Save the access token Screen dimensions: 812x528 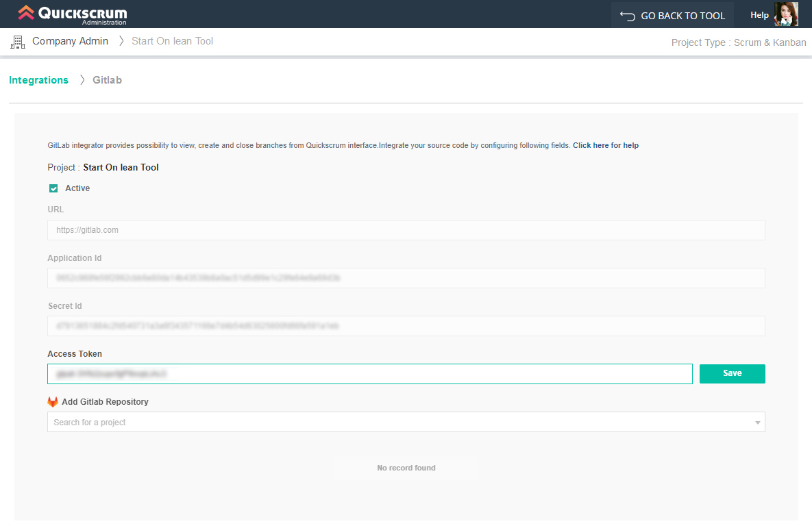[x=733, y=374]
